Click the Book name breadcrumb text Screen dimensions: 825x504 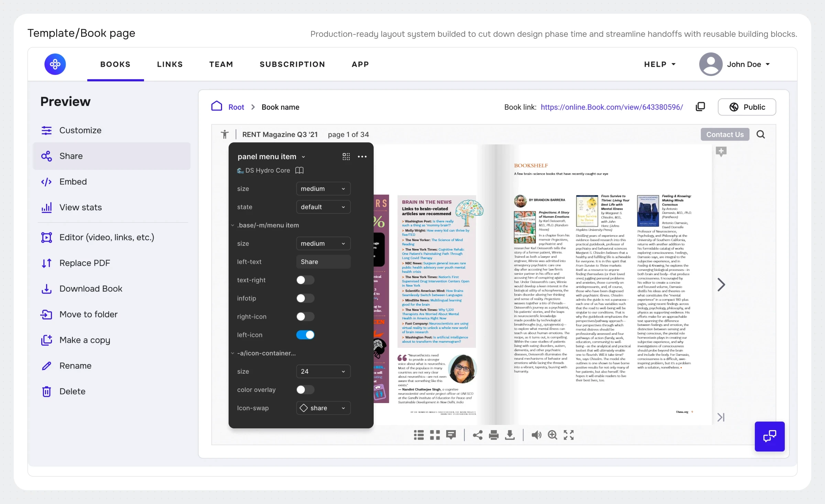[280, 107]
